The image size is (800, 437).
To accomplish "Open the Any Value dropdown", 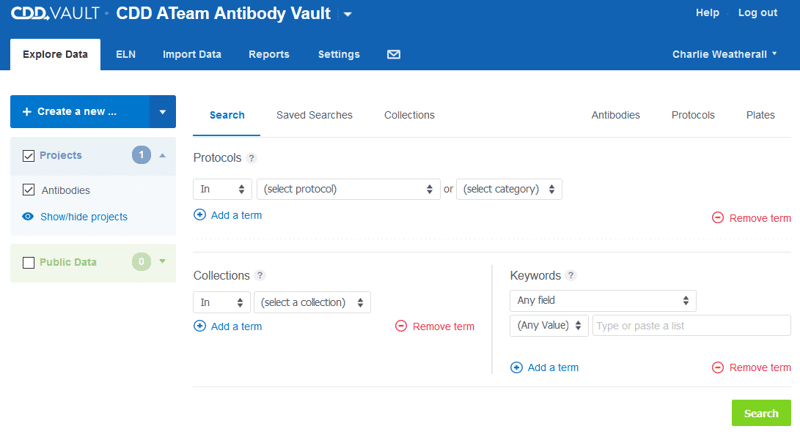I will tap(549, 325).
